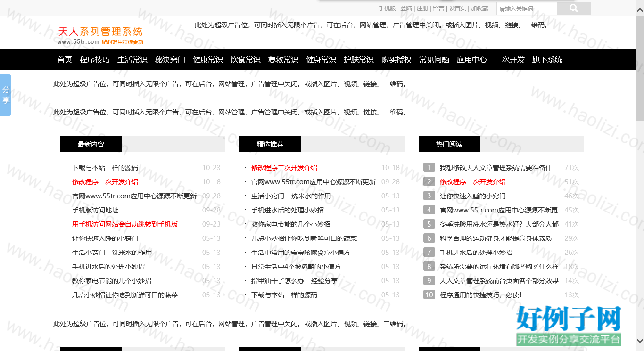Image resolution: width=644 pixels, height=351 pixels.
Task: Open the 购买授权 menu item
Action: point(396,59)
